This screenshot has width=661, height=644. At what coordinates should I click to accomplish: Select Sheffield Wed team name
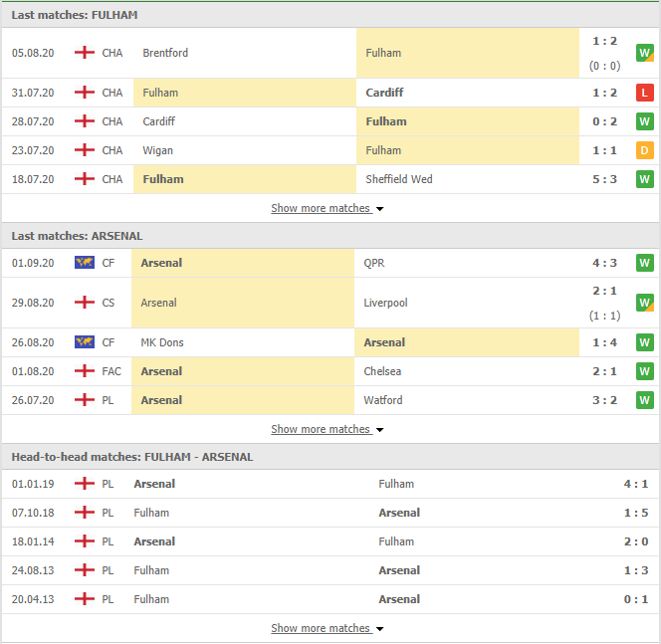pos(399,179)
